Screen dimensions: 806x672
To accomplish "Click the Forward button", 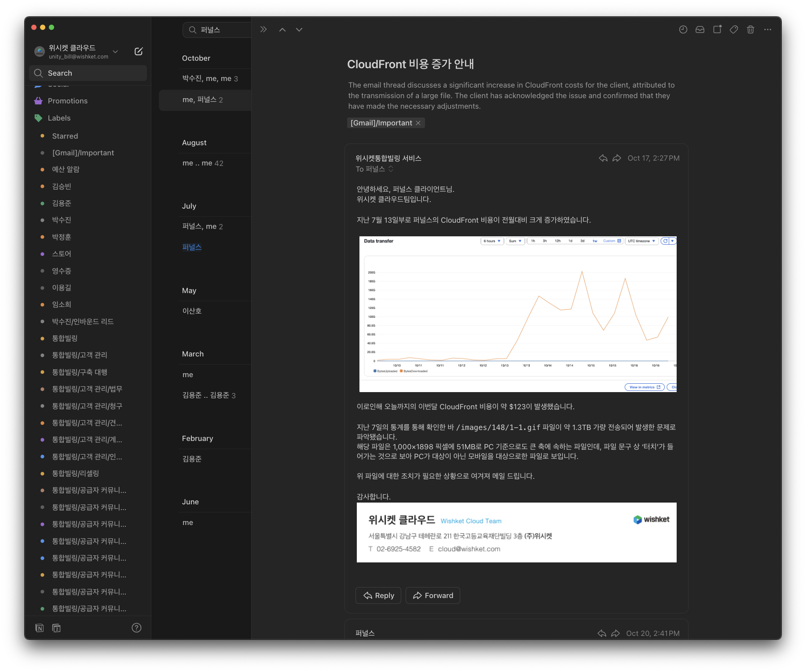I will 433,595.
